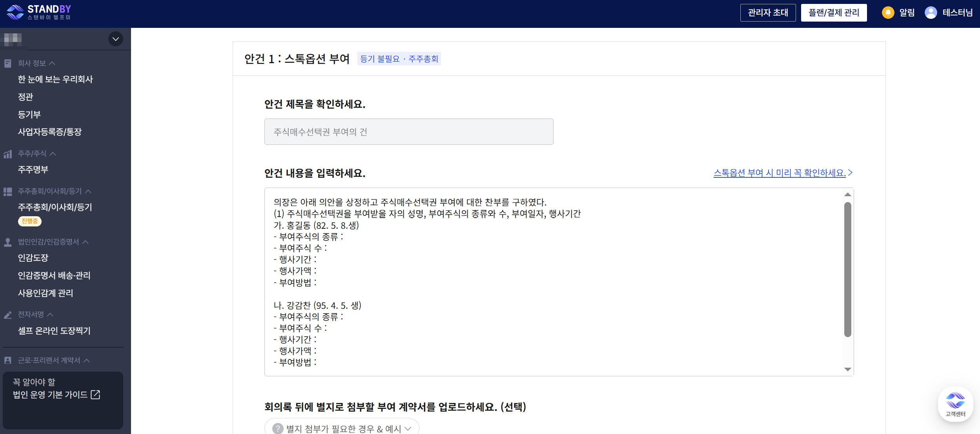Click the 등기 불필요 · 주주총회 tag

[399, 59]
